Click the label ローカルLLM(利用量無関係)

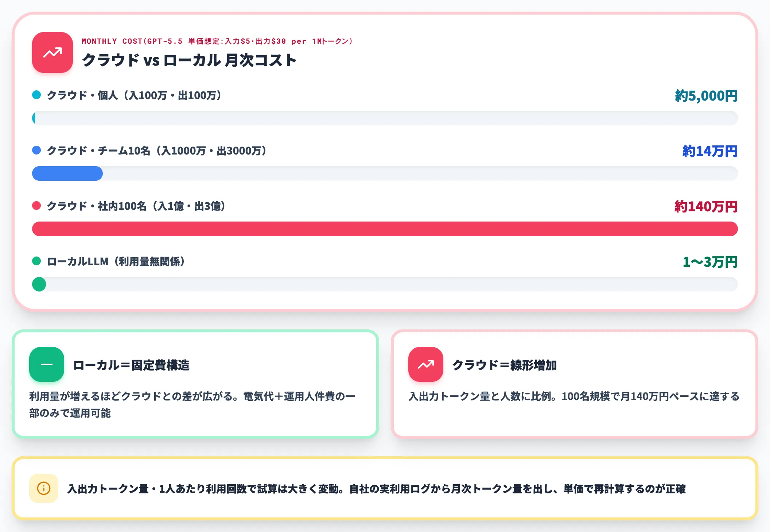(x=116, y=262)
